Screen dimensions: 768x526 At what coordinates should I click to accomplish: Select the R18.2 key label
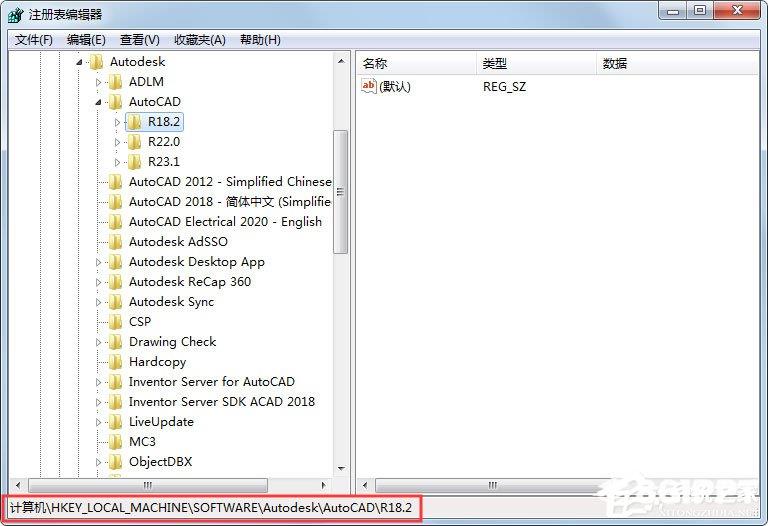(x=164, y=121)
